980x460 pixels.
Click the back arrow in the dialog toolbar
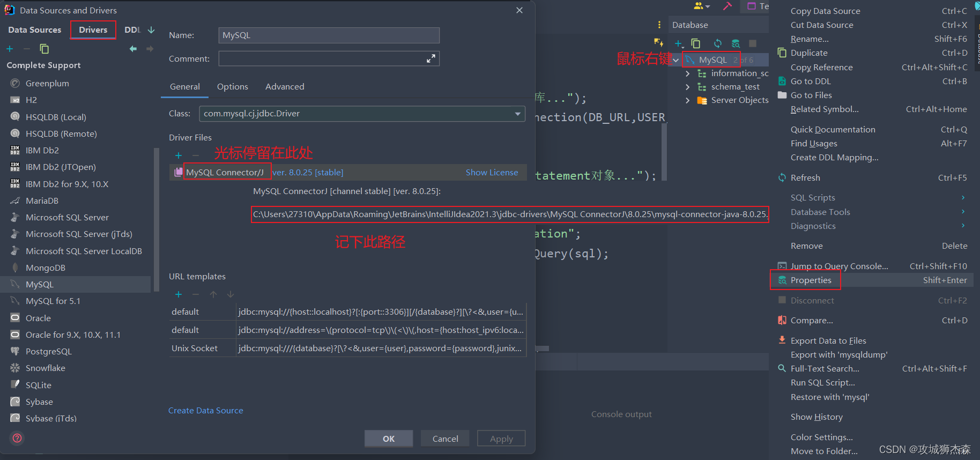133,49
